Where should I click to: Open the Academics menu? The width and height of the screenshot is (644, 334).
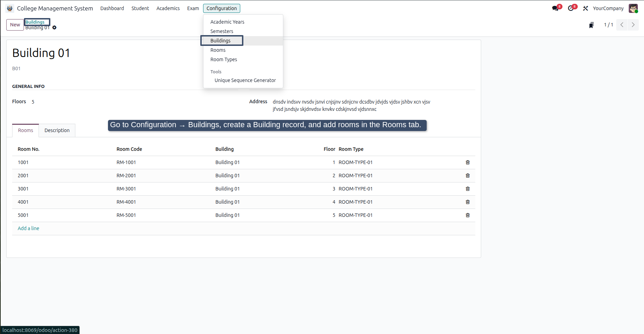coord(168,8)
